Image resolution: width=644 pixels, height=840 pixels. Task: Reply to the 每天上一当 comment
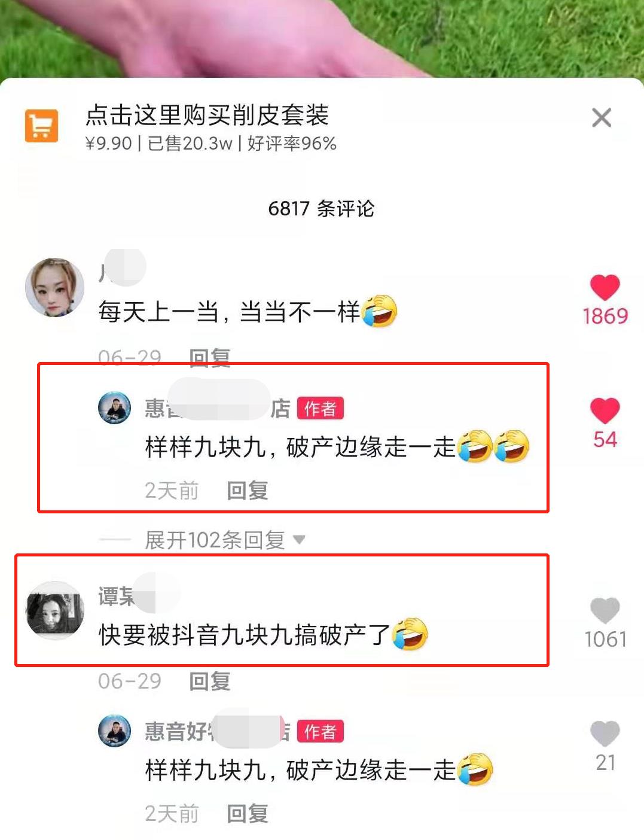(209, 358)
